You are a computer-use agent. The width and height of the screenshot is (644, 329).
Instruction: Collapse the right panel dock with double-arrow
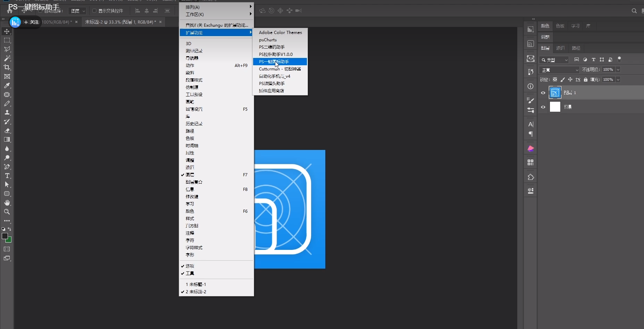[x=534, y=19]
